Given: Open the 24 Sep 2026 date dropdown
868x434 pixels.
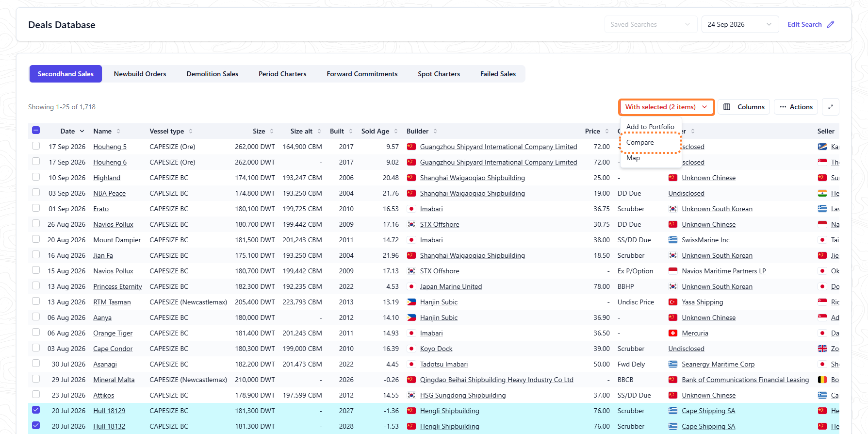Looking at the screenshot, I should pyautogui.click(x=740, y=24).
